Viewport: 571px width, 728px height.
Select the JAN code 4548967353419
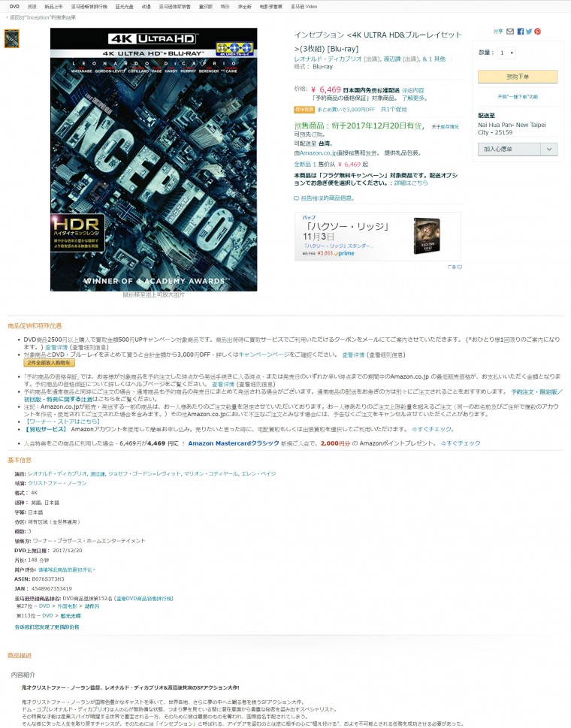(x=52, y=589)
